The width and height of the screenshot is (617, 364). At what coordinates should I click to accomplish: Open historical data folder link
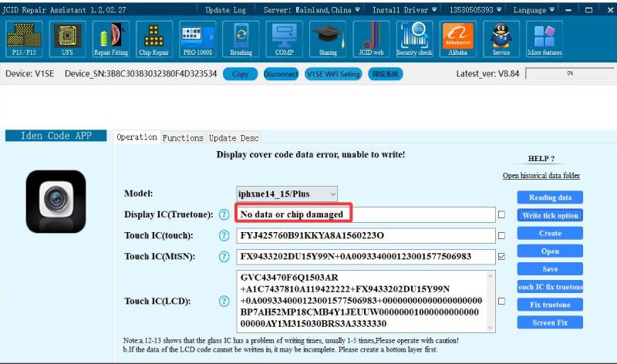coord(541,176)
